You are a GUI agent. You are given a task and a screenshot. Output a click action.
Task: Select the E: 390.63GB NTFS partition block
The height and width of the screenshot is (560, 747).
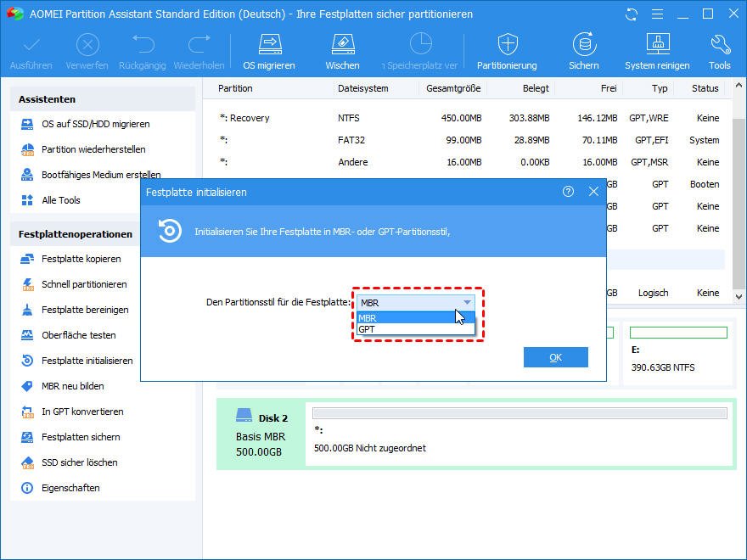coord(678,356)
